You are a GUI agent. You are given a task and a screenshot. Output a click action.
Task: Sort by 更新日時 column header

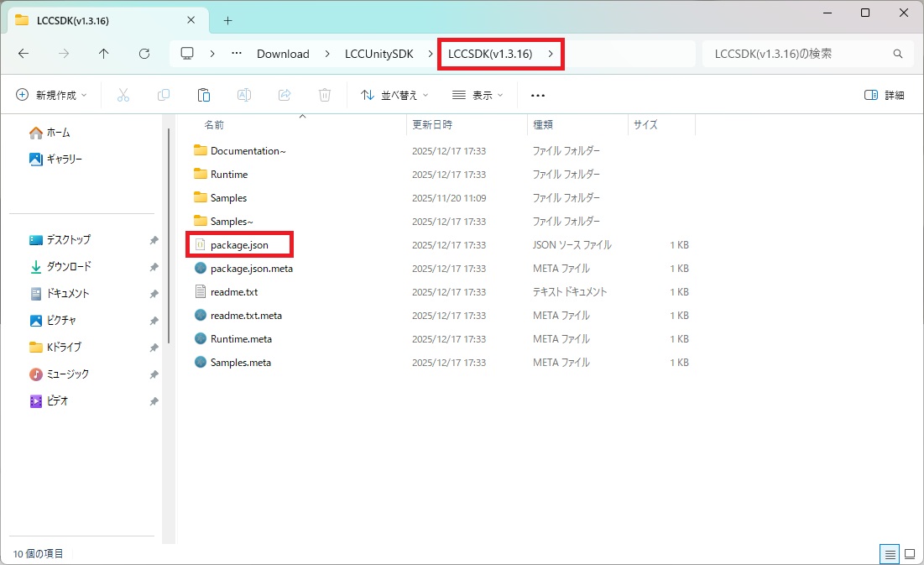432,125
